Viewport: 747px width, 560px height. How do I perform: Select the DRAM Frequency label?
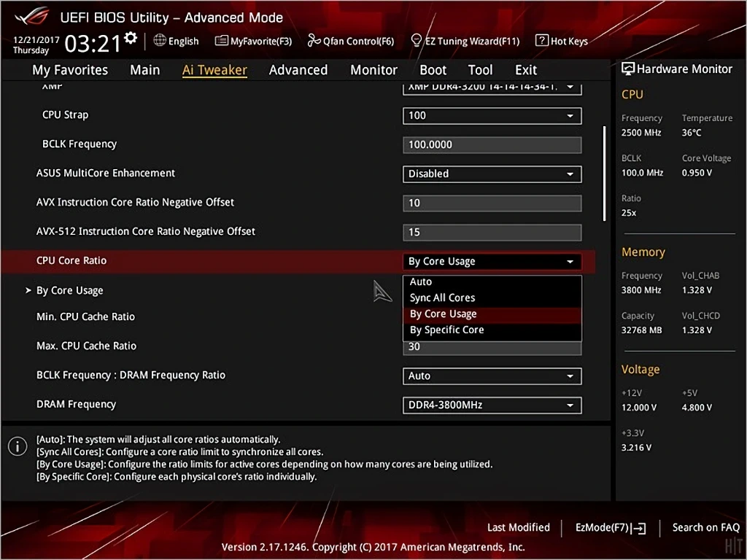point(76,405)
